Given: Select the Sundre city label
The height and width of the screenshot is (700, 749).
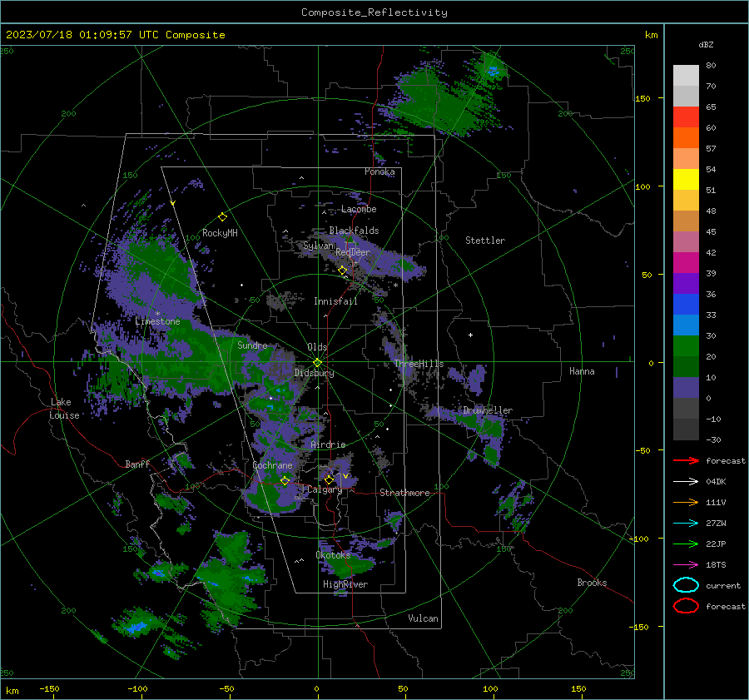Looking at the screenshot, I should pyautogui.click(x=252, y=345).
